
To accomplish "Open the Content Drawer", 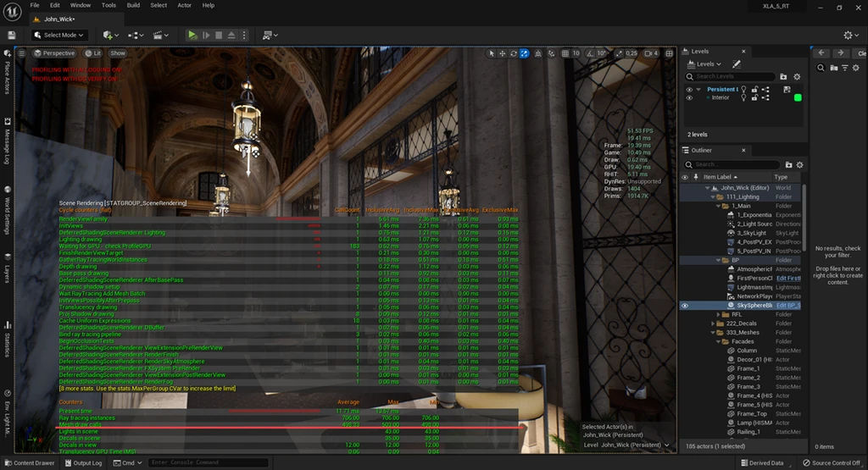I will point(30,463).
